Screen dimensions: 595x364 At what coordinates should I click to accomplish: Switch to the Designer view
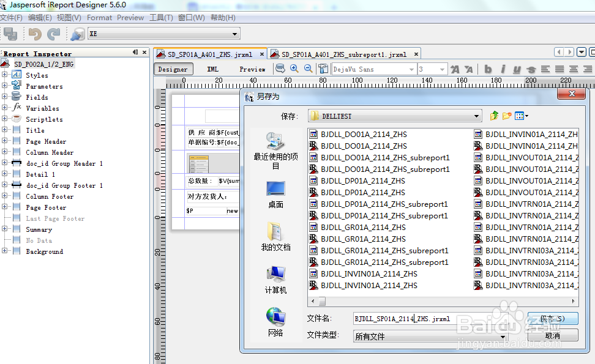(173, 69)
